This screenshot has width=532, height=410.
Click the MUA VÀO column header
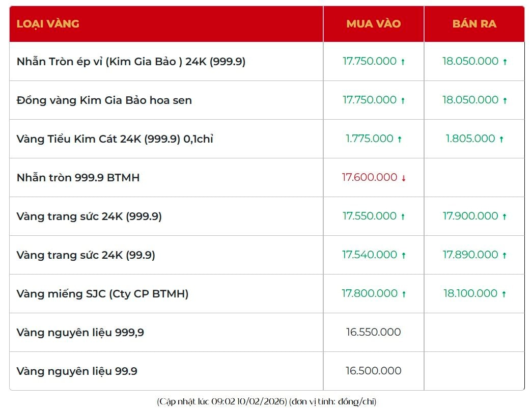tap(373, 24)
